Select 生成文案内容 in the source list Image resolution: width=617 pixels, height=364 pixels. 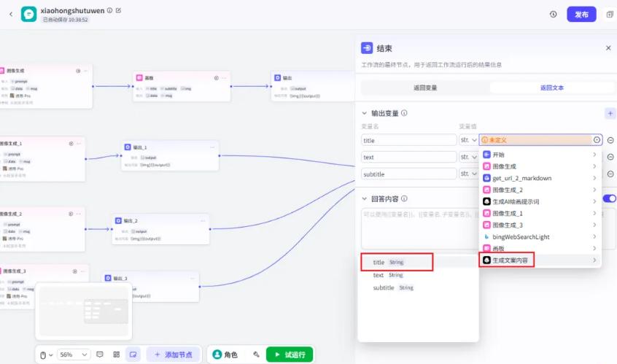[540, 260]
